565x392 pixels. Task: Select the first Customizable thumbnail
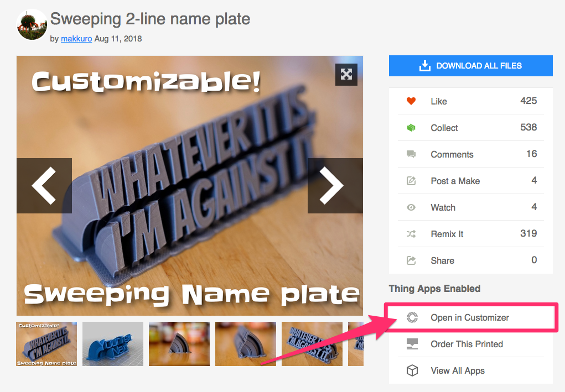(x=46, y=344)
